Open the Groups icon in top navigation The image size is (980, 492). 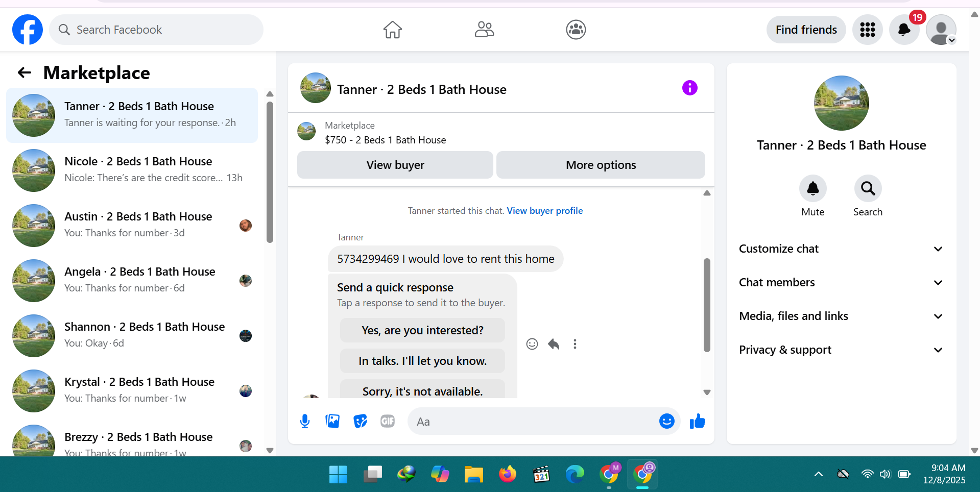pyautogui.click(x=576, y=30)
